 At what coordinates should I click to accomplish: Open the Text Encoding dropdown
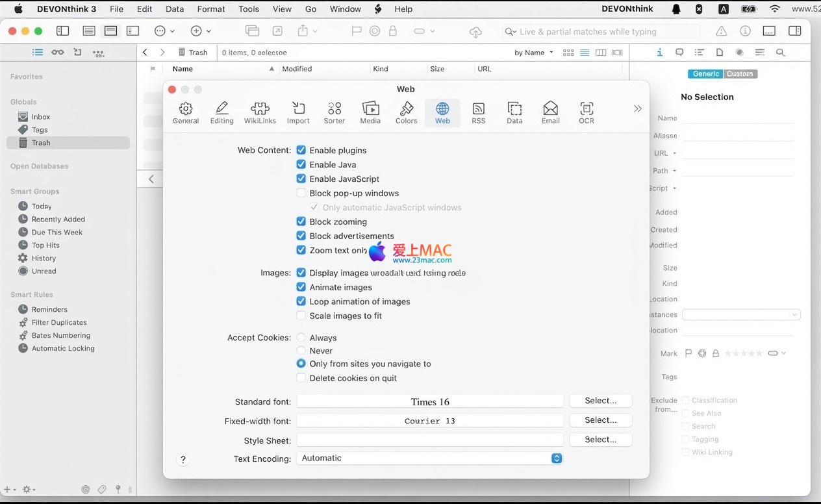[x=429, y=459]
